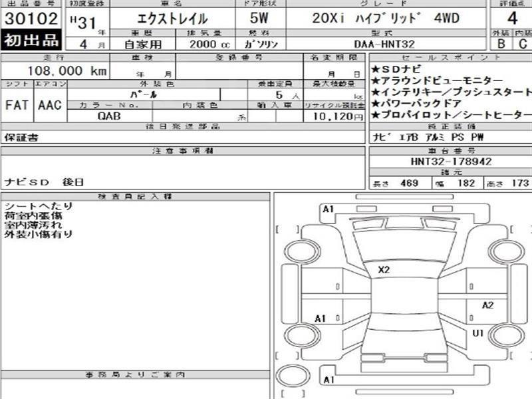Click the U1 dent mark in diagram
The image size is (532, 399).
(477, 334)
